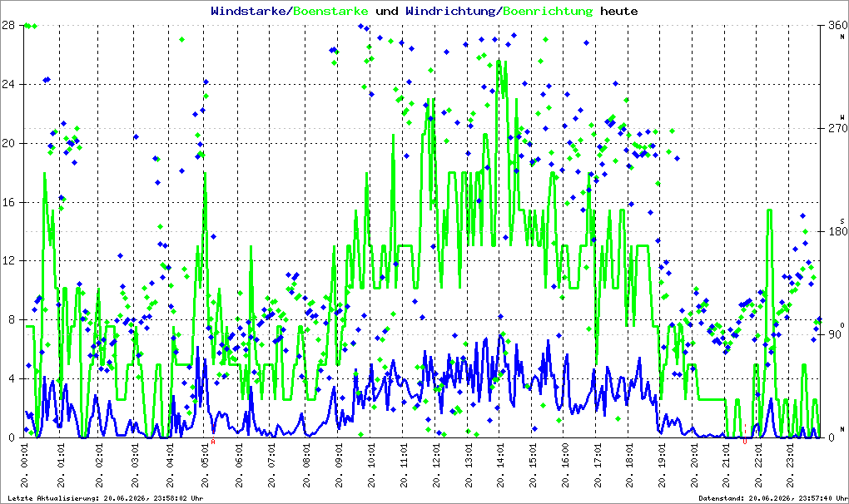Click the '20. 18:01' time axis label
Viewport: 849px width, 504px height.
pos(629,466)
